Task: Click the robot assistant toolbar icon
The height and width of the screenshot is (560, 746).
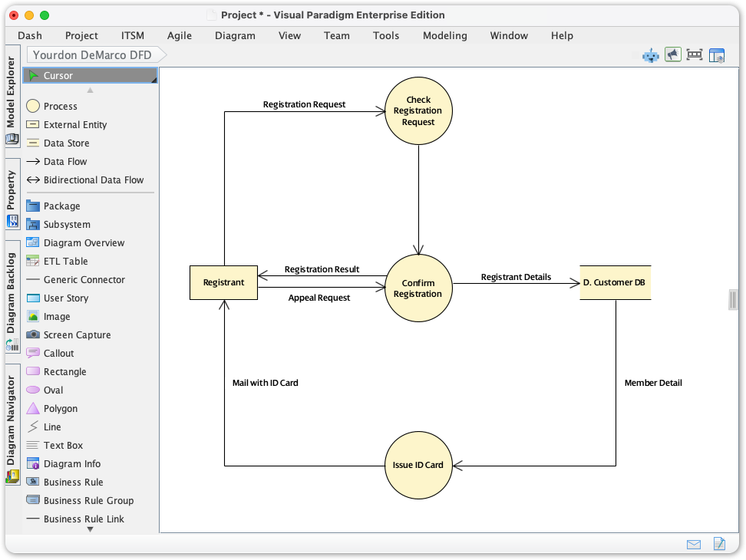Action: coord(651,54)
